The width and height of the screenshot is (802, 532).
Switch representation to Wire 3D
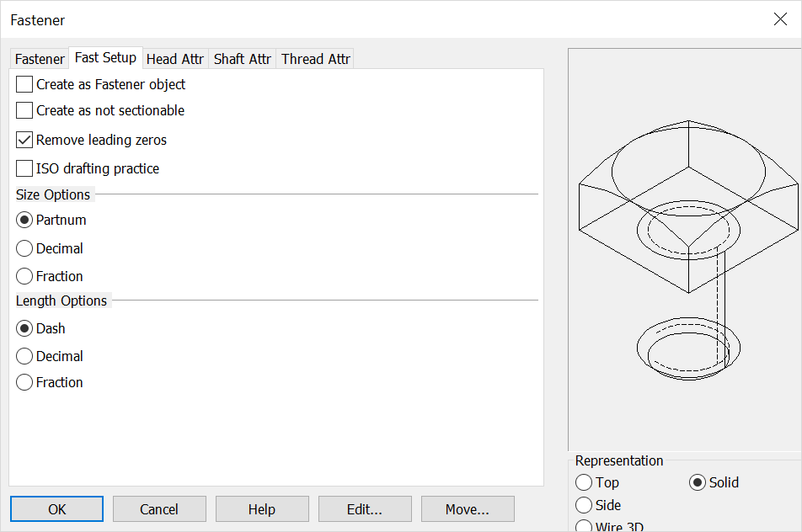[x=585, y=525]
